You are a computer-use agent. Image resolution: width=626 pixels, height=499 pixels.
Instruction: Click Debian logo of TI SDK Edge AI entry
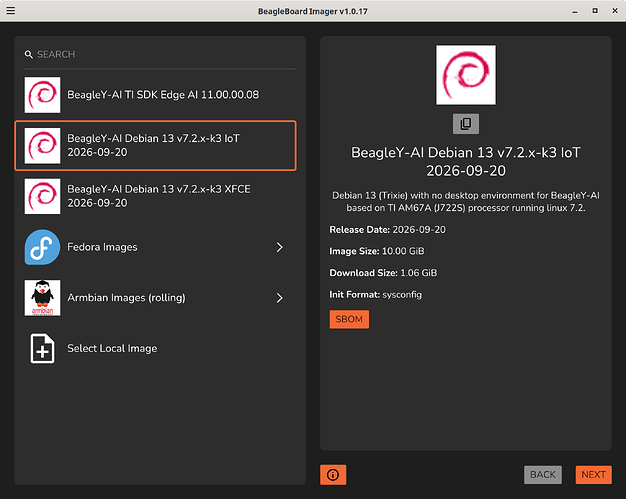[x=42, y=95]
